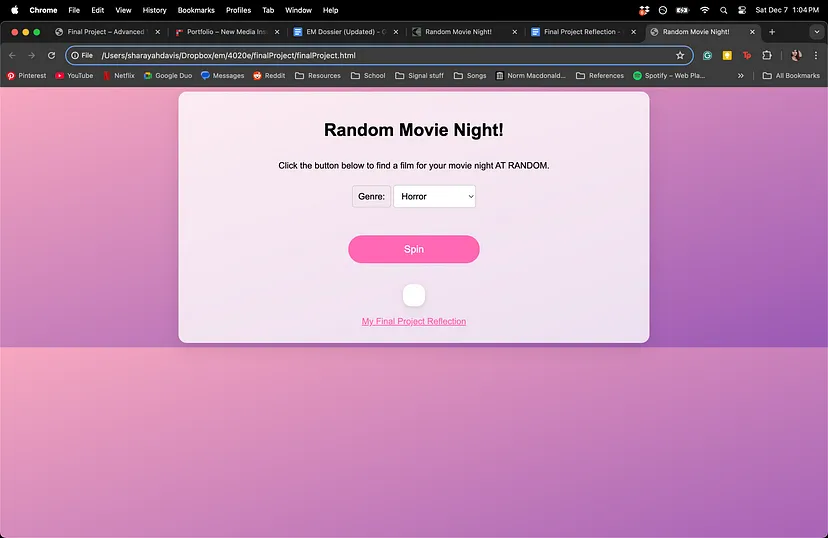Open the Extensions puzzle icon

(767, 56)
